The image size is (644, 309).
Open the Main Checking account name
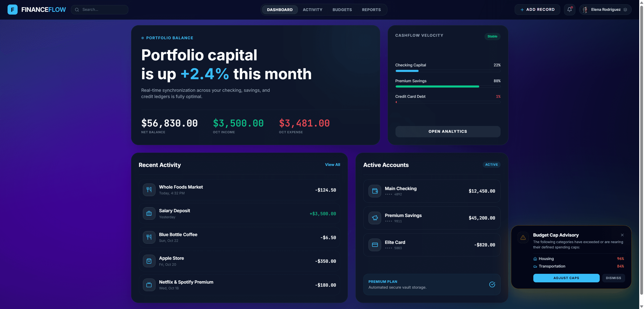point(400,188)
